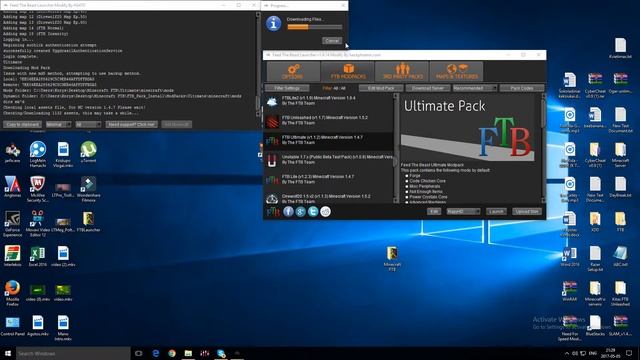The image size is (640, 360).
Task: Click the console log scrollbar
Action: [x=258, y=65]
